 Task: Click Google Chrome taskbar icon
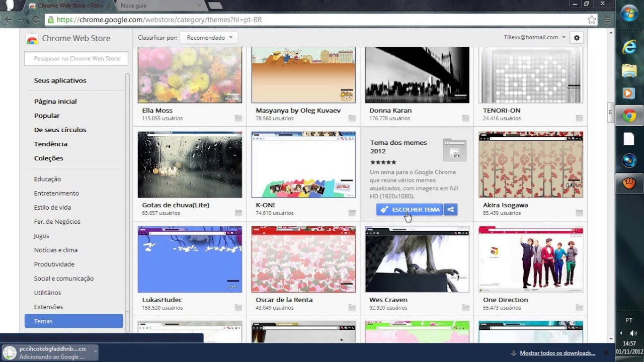pyautogui.click(x=629, y=116)
